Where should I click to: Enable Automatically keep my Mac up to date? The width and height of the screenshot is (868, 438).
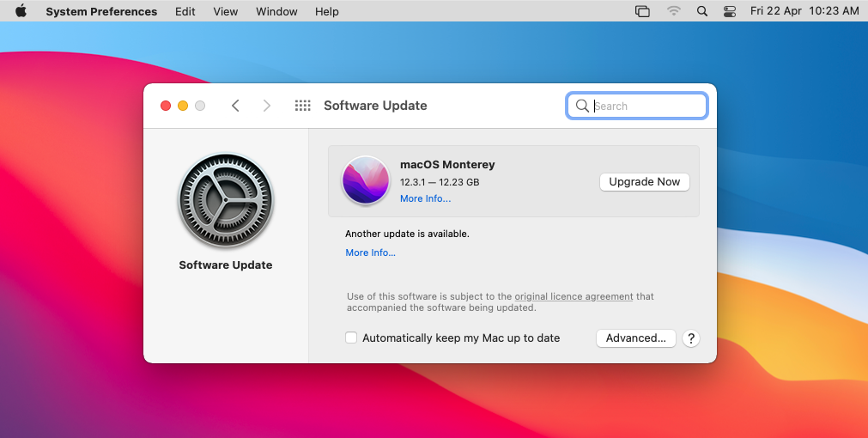coord(351,338)
